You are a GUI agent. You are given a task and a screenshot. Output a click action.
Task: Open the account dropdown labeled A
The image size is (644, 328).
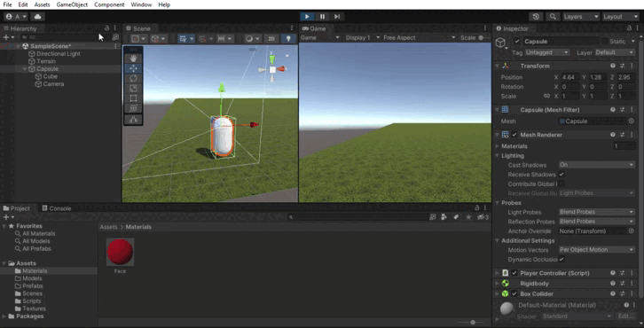point(16,17)
